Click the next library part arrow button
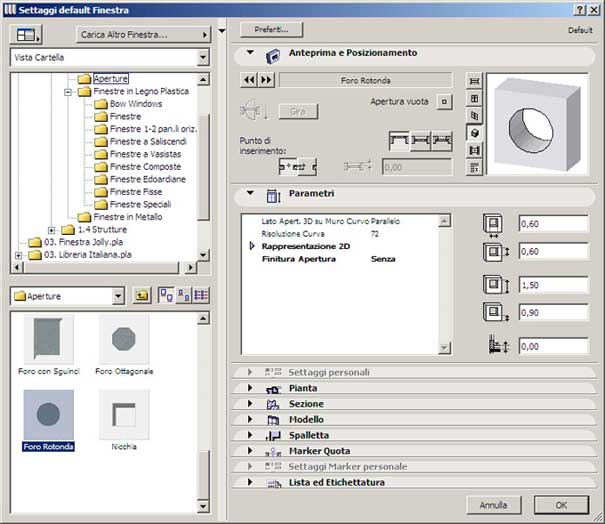The height and width of the screenshot is (524, 605). [266, 81]
